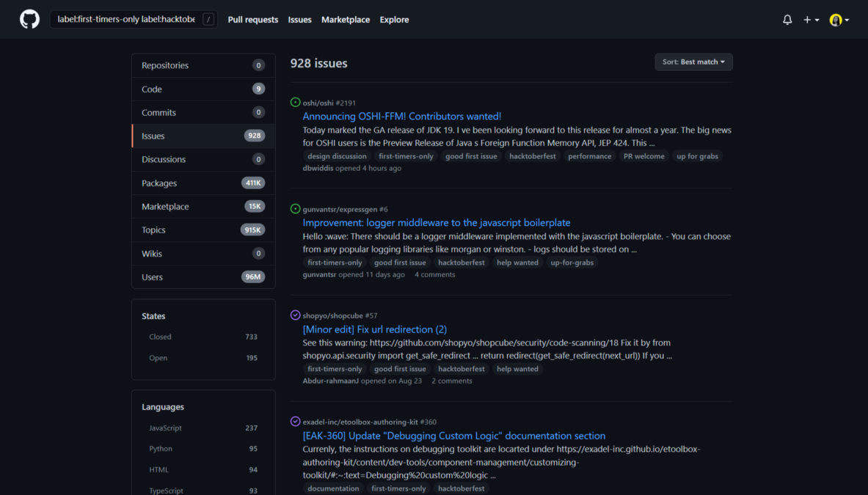Image resolution: width=868 pixels, height=495 pixels.
Task: Filter by TypeScript language
Action: [203, 491]
